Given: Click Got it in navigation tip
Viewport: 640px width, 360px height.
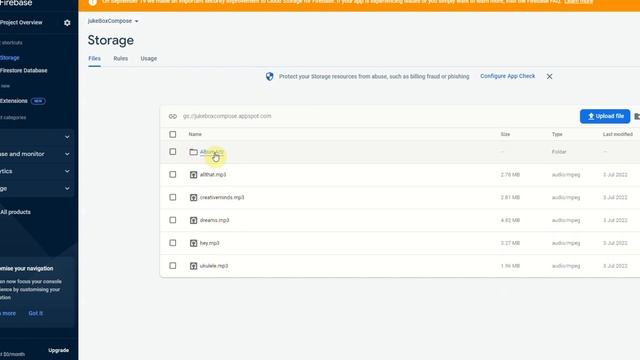Looking at the screenshot, I should (x=36, y=313).
